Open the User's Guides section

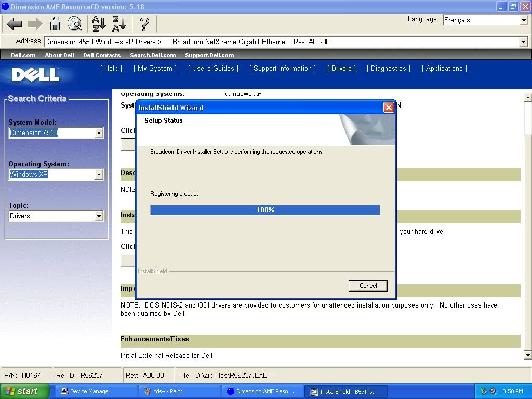(x=213, y=69)
